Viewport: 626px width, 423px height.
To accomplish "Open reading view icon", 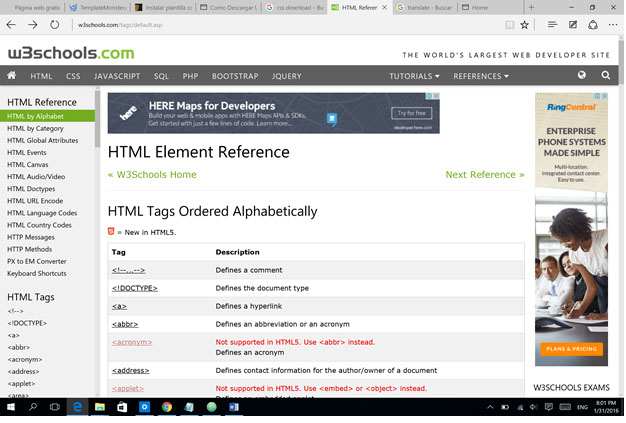I will click(510, 25).
